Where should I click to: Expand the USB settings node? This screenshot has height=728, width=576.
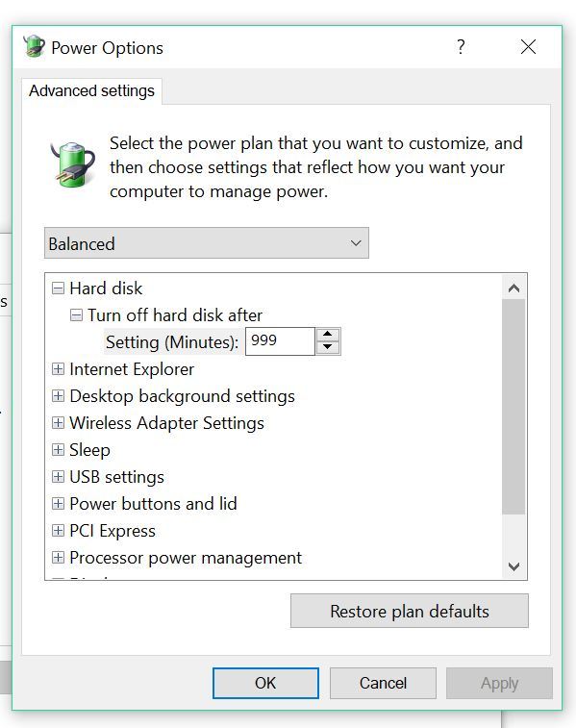(x=58, y=477)
